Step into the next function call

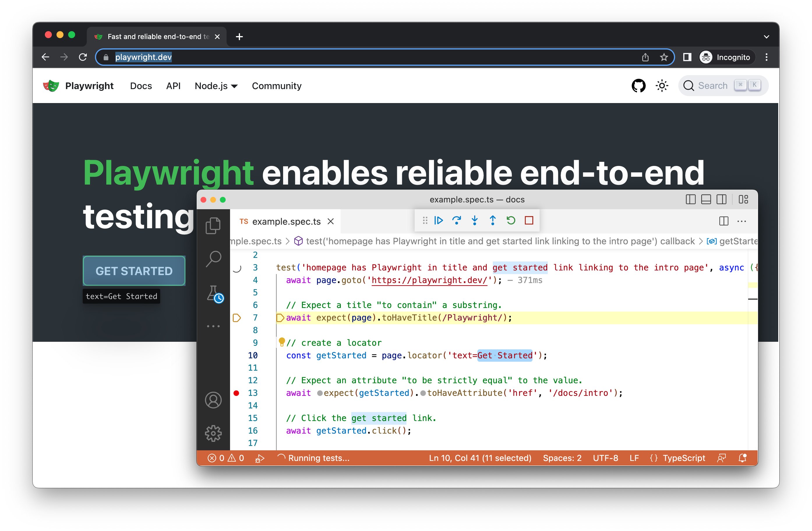pyautogui.click(x=475, y=220)
